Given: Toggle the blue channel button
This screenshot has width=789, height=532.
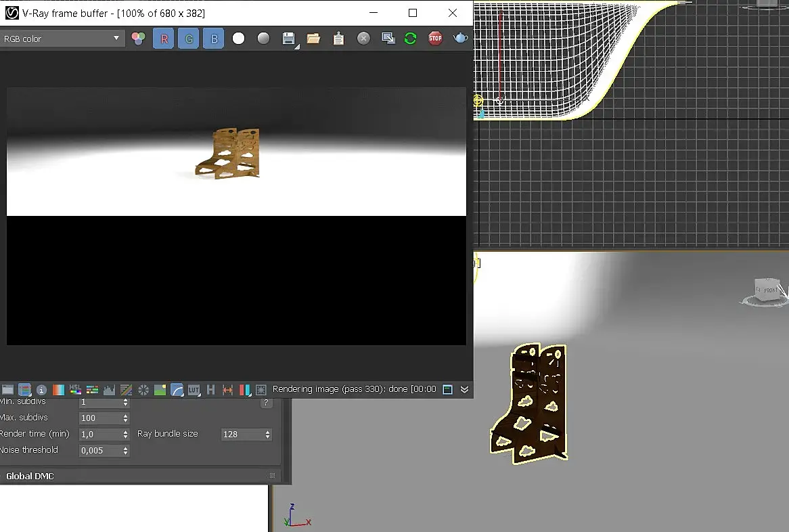Looking at the screenshot, I should 214,39.
